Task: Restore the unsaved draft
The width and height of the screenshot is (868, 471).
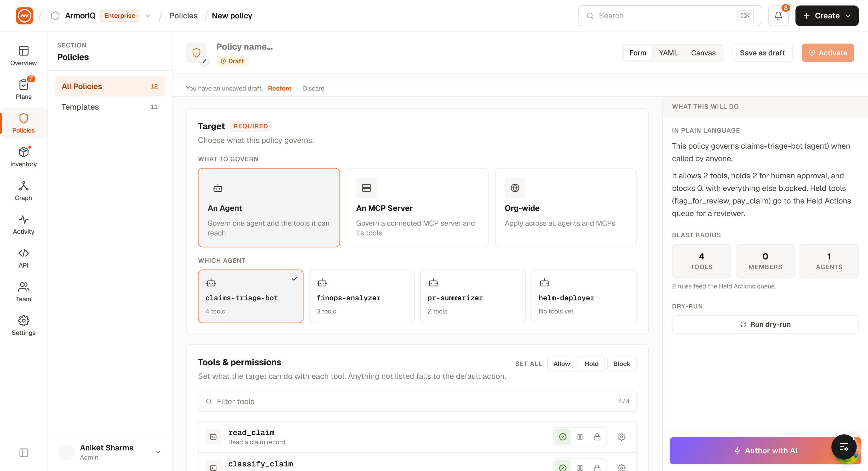Action: tap(279, 88)
